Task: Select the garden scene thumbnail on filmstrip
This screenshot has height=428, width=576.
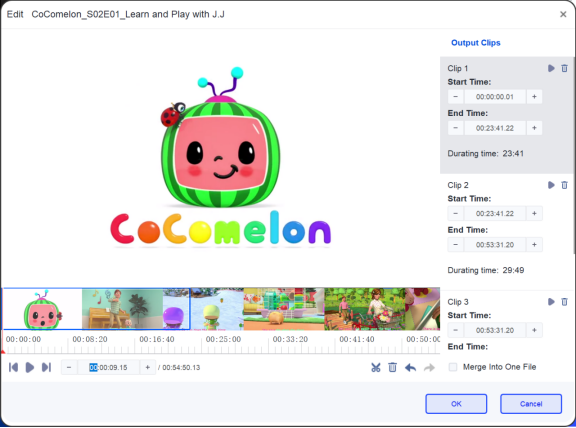Action: pos(364,309)
